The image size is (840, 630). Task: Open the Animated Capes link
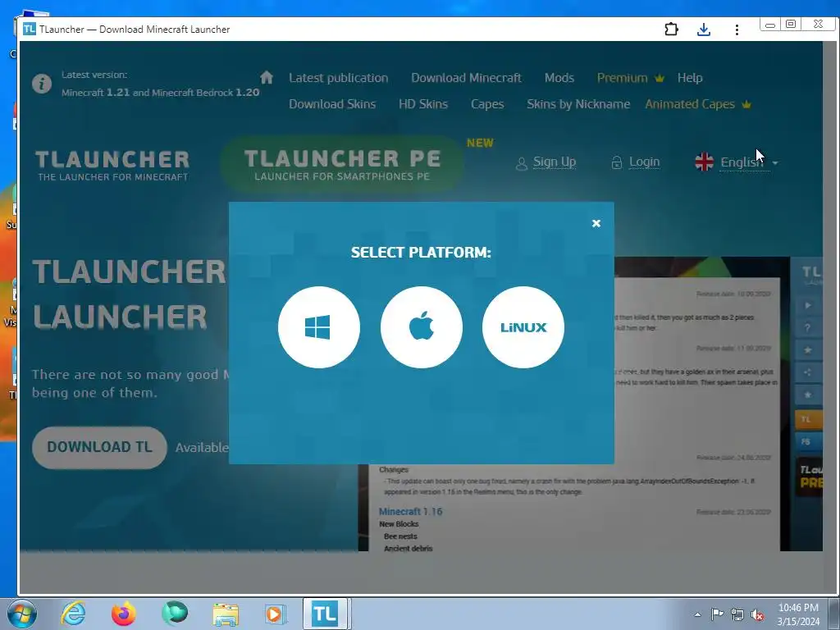click(698, 104)
